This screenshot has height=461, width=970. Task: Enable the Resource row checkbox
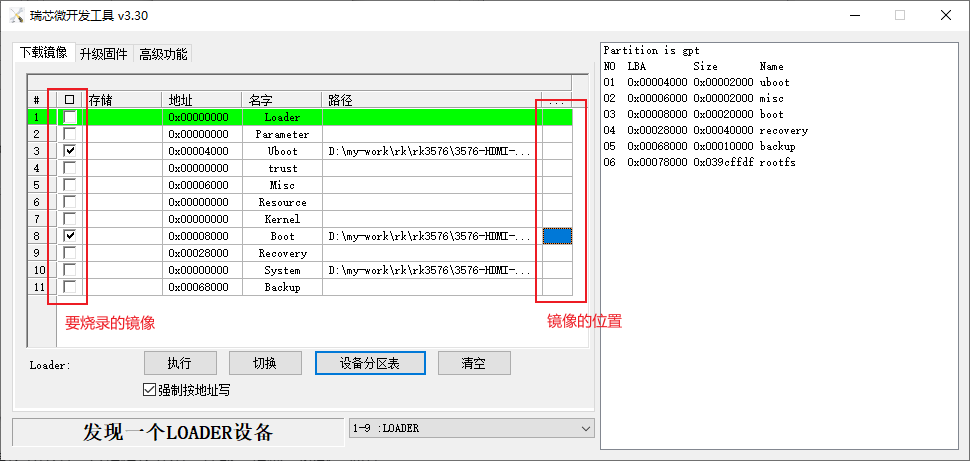(71, 202)
